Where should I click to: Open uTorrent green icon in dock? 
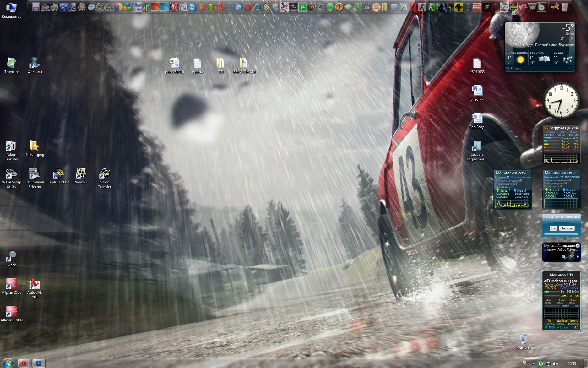(x=302, y=7)
